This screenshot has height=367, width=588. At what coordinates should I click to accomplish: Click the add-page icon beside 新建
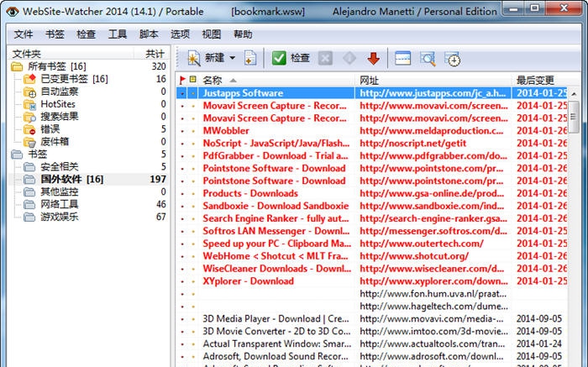pos(249,58)
